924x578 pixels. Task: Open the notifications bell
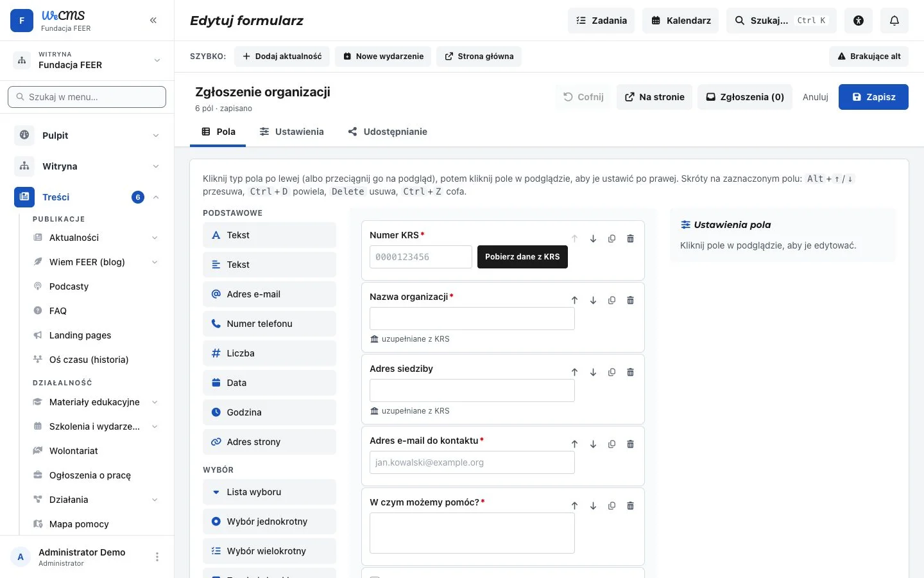coord(894,21)
